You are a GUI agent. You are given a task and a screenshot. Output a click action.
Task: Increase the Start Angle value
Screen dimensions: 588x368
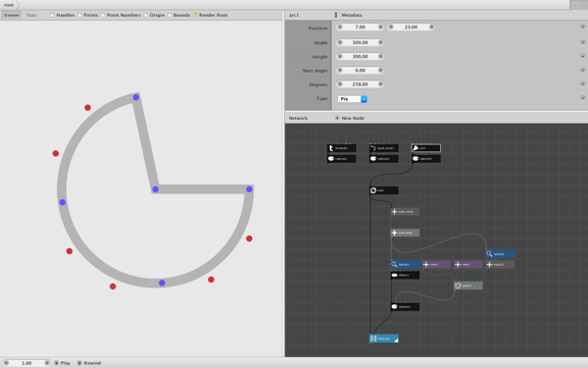pos(380,71)
